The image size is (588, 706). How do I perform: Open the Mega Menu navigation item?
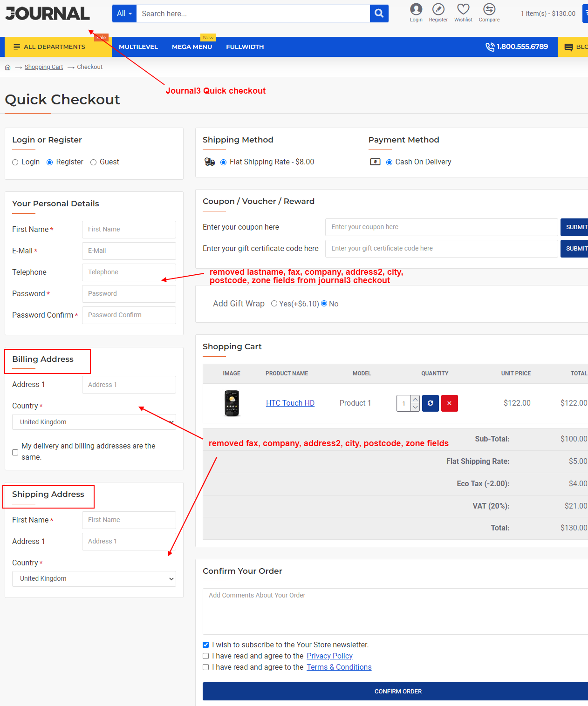coord(191,47)
